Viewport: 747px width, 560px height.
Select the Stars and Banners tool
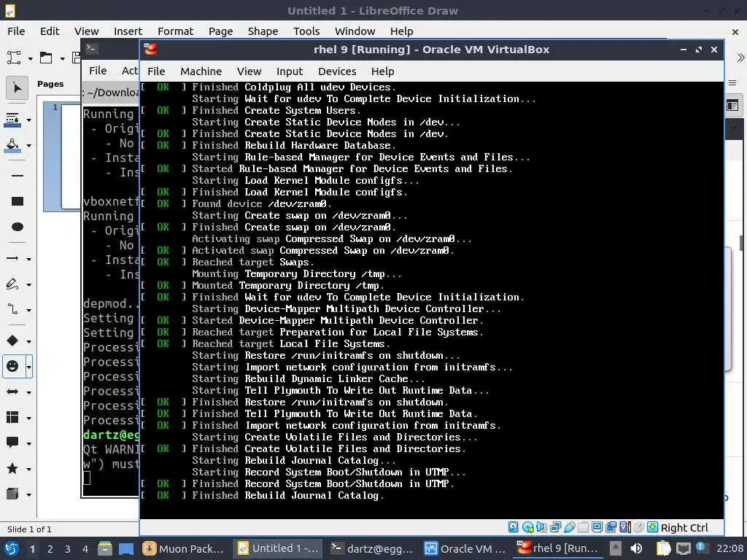click(x=13, y=469)
